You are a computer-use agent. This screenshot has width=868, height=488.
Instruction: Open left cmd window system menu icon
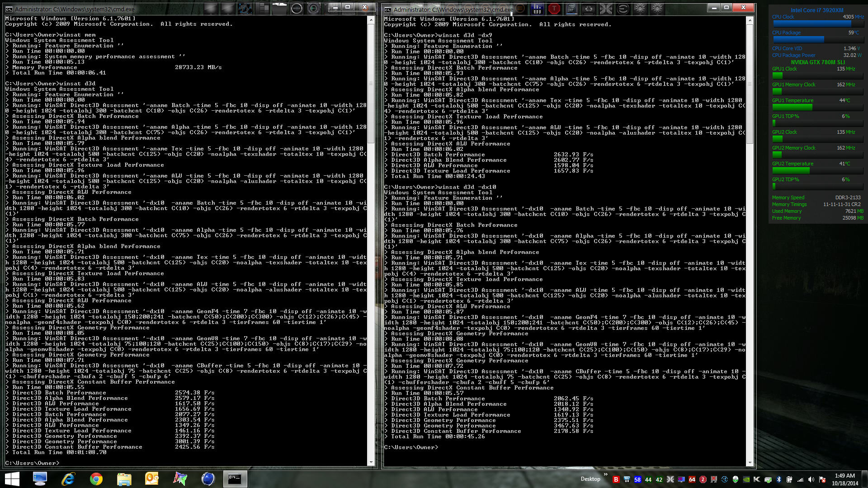pyautogui.click(x=9, y=9)
